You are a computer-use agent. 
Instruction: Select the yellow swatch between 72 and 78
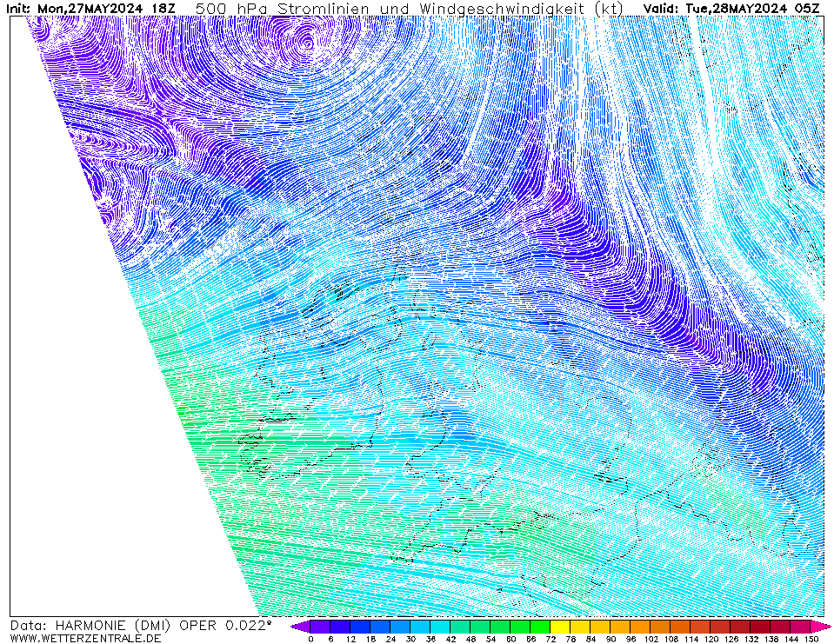561,627
